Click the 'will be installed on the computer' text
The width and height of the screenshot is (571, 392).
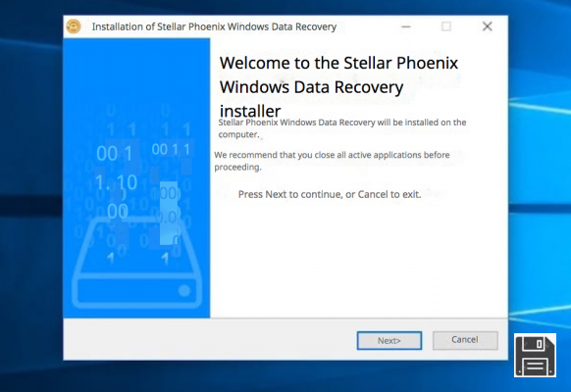342,128
